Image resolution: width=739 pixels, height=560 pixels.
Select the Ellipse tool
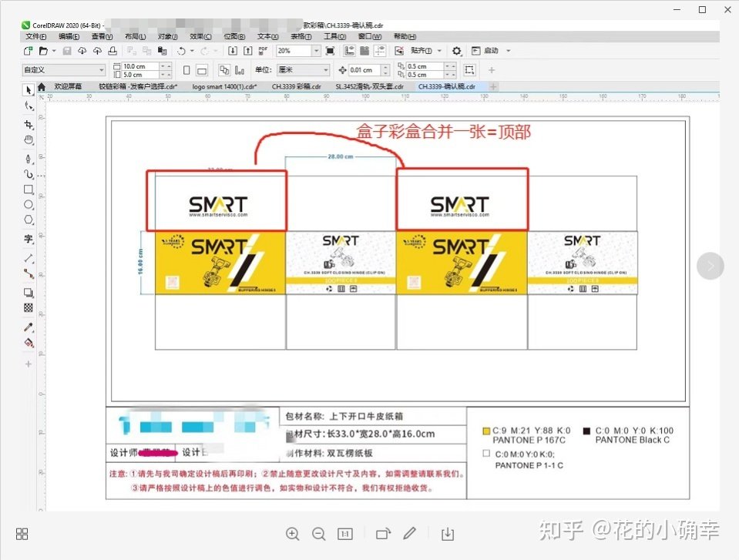pos(29,204)
